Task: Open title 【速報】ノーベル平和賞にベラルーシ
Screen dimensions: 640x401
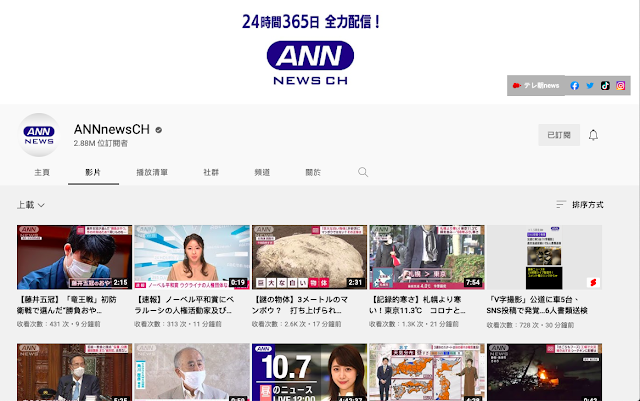Action: [184, 305]
